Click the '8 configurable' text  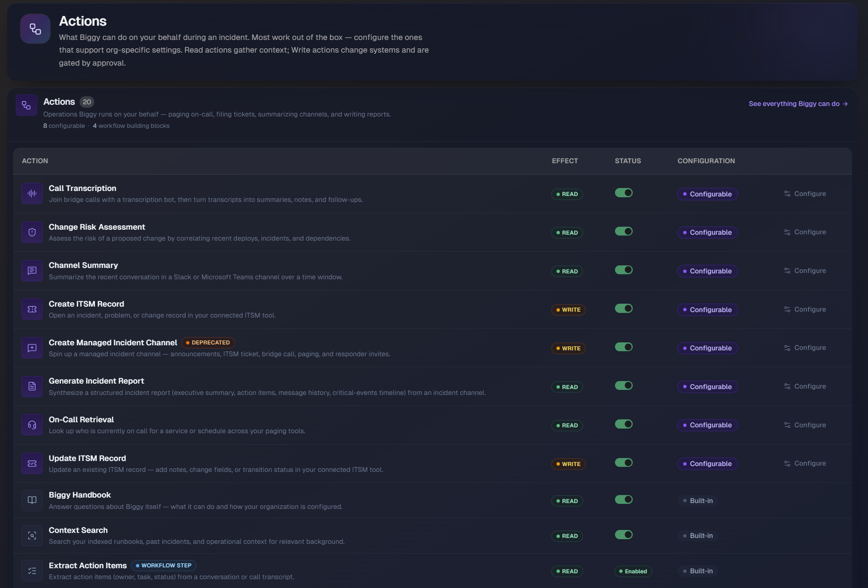tap(64, 126)
